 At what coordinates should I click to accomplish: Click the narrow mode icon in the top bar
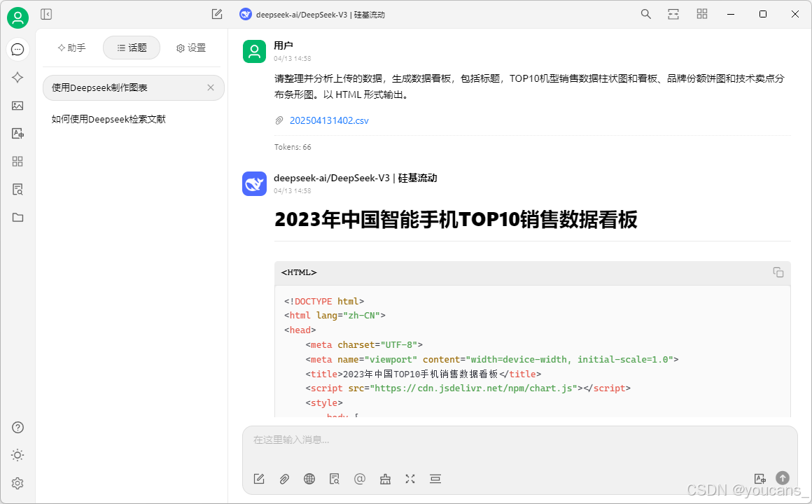tap(673, 14)
